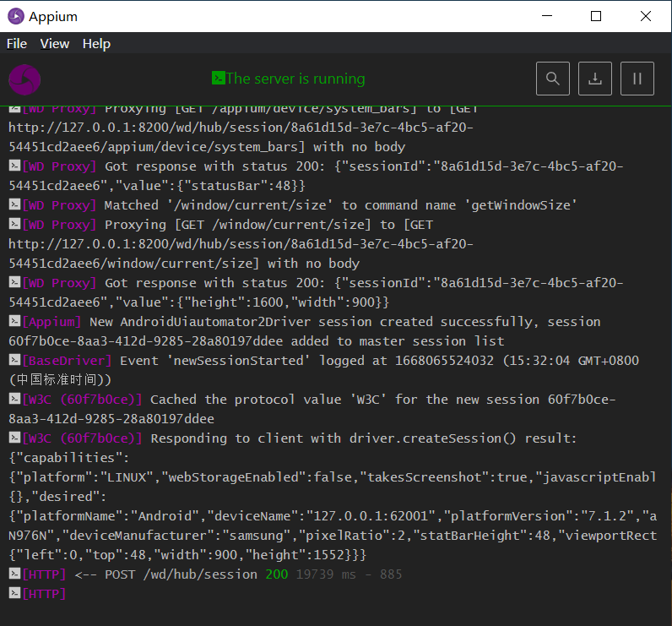Image resolution: width=672 pixels, height=626 pixels.
Task: Open the File menu
Action: (x=17, y=44)
